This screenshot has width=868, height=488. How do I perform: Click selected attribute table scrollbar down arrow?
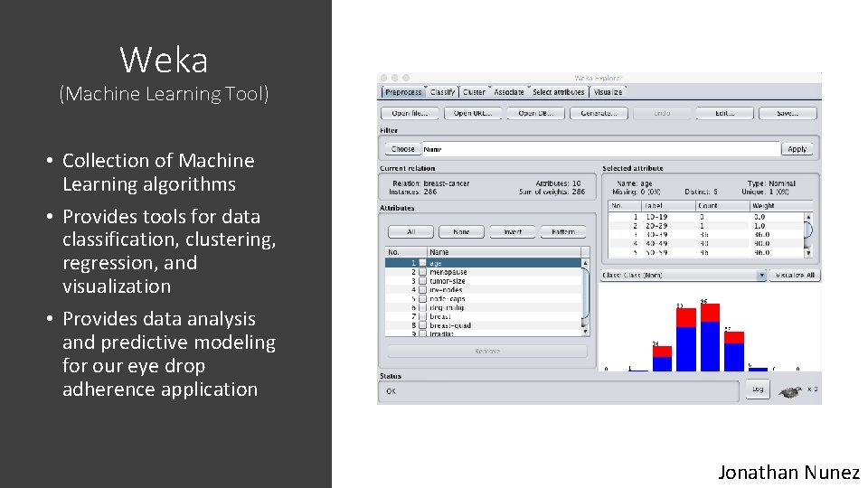tap(808, 253)
